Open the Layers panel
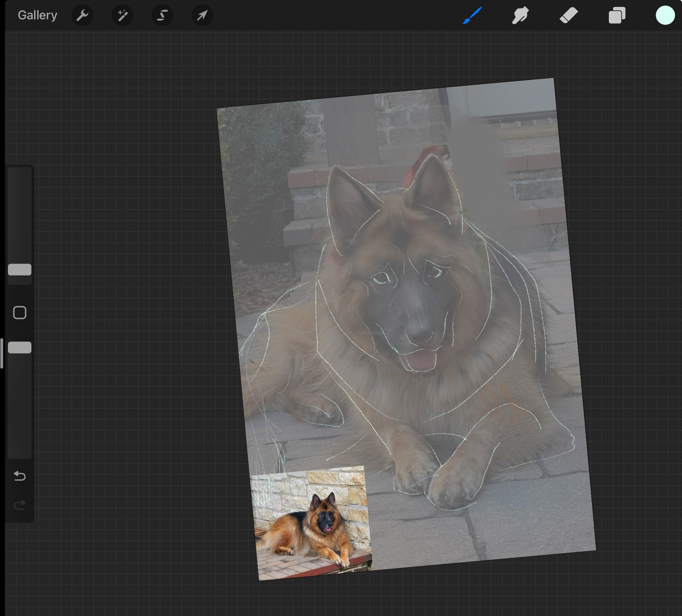Image resolution: width=682 pixels, height=616 pixels. click(617, 15)
